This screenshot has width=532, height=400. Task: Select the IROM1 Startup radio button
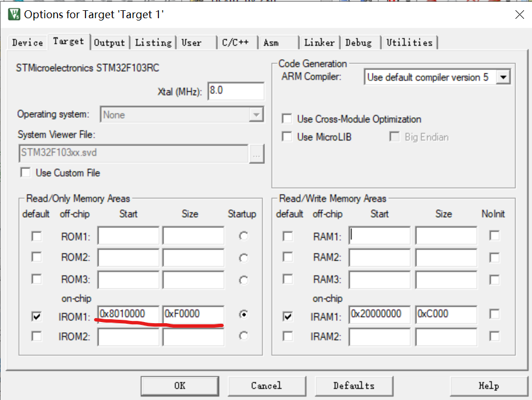point(244,314)
